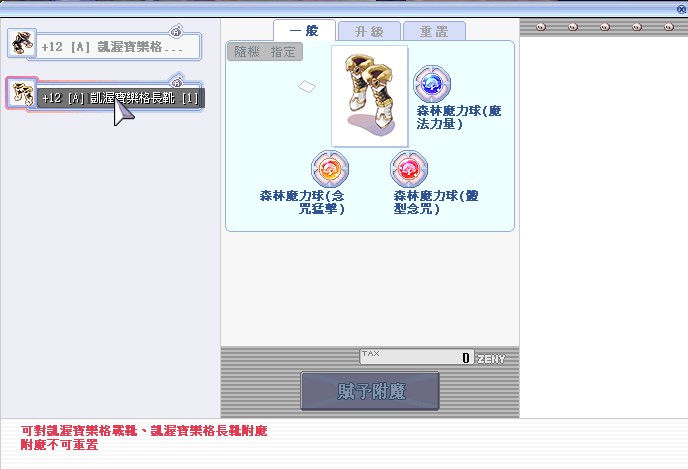This screenshot has width=688, height=469.
Task: Click the TAX zeny amount field
Action: [x=416, y=357]
